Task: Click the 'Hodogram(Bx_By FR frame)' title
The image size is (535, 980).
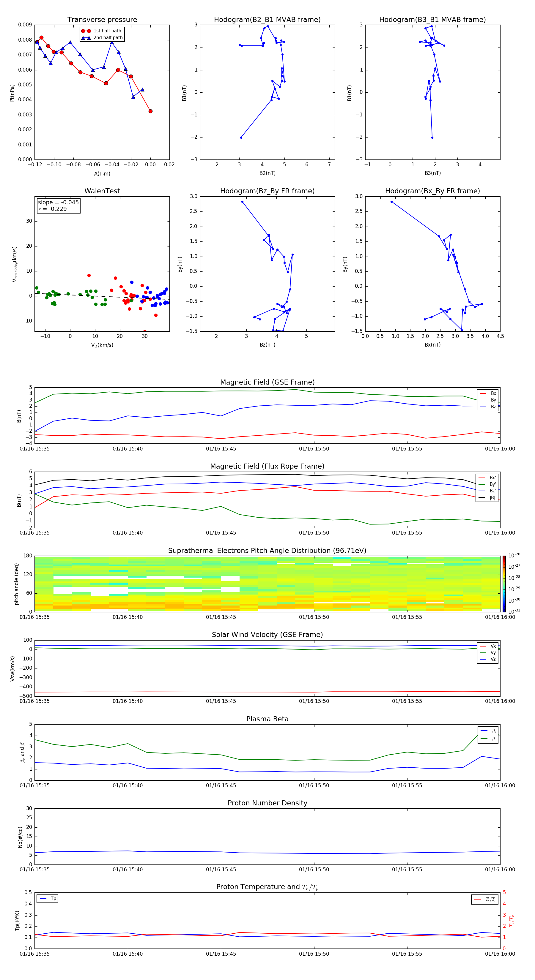Action: point(432,191)
